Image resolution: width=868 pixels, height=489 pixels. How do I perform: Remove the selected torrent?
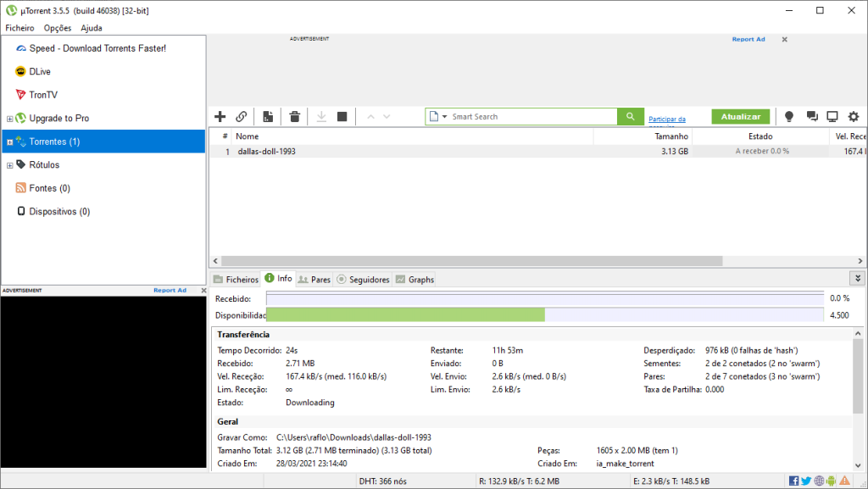(294, 116)
